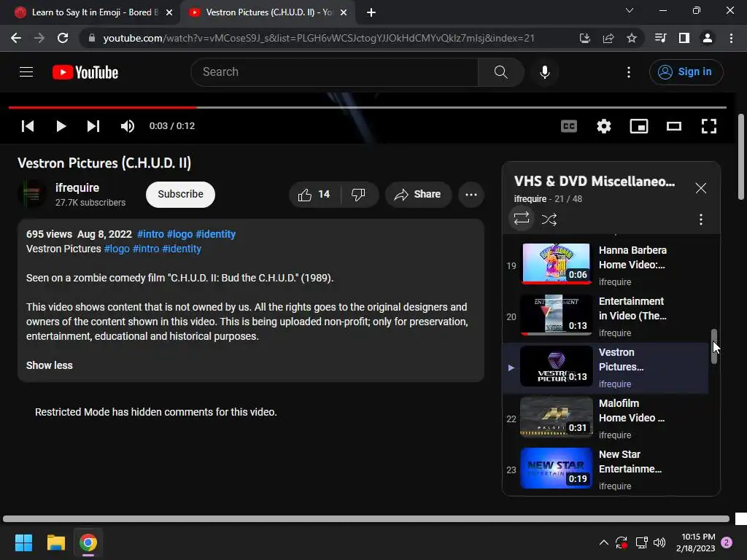This screenshot has width=747, height=560.
Task: Expand the tab search chevron
Action: (630, 10)
